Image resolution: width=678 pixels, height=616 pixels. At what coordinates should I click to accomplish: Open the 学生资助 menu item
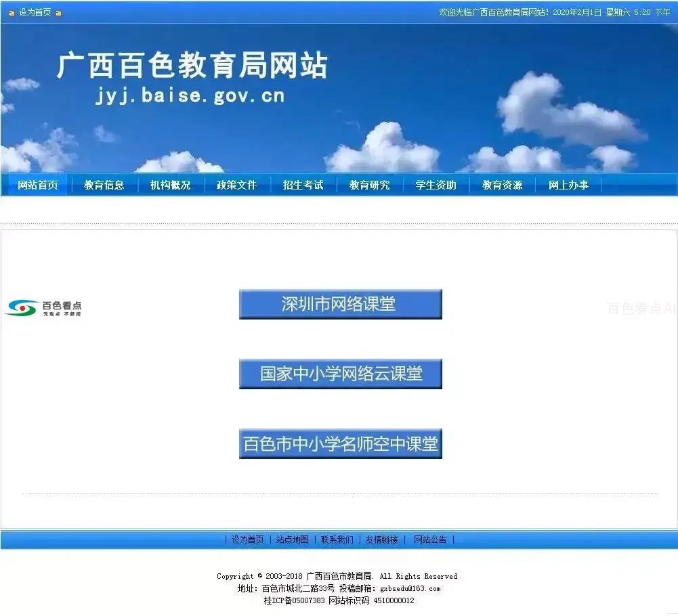click(x=436, y=185)
